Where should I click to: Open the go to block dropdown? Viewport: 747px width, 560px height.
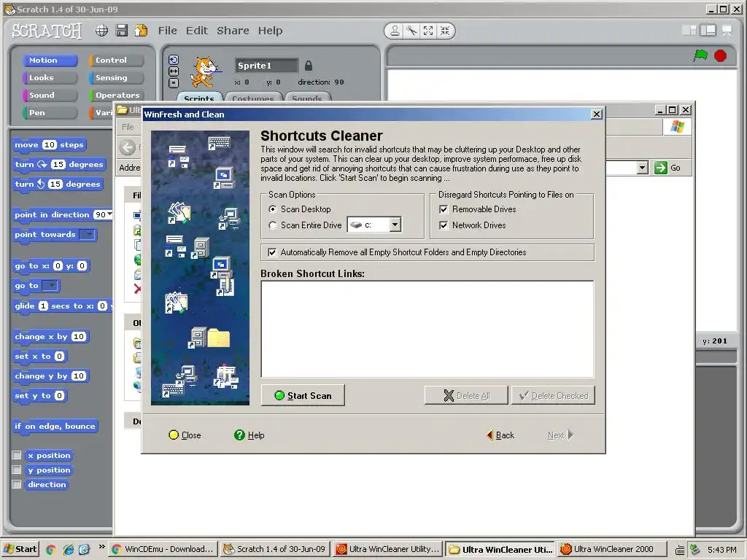click(x=50, y=286)
